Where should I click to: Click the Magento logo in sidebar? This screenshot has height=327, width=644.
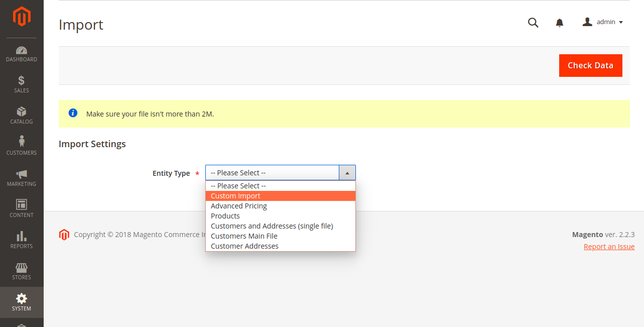(x=22, y=17)
